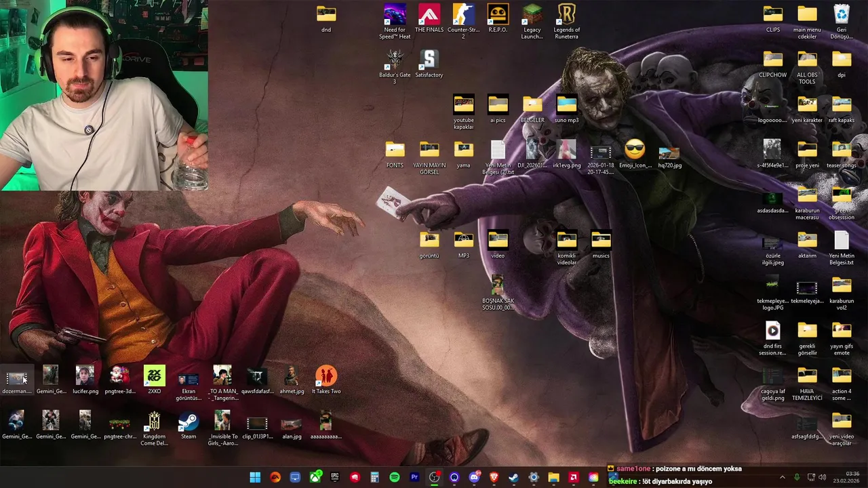Open Steam from the taskbar
This screenshot has height=488, width=868.
click(513, 478)
